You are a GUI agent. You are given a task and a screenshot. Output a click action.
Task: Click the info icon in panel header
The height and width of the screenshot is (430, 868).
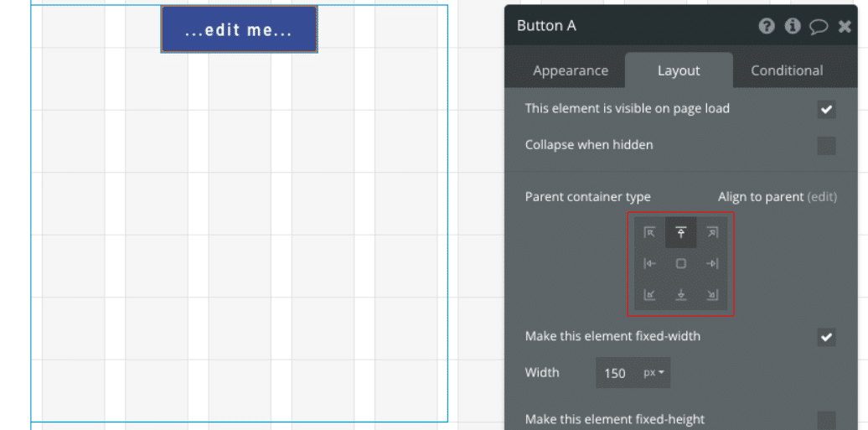[x=793, y=26]
